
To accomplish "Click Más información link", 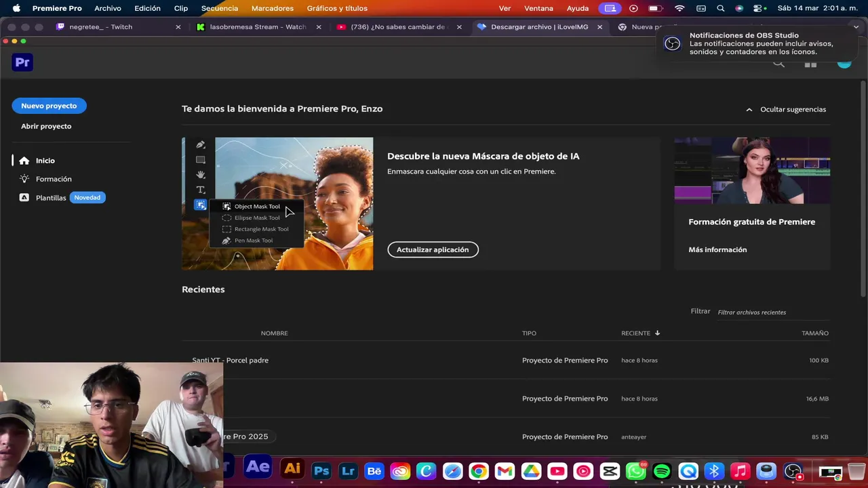I will point(717,249).
